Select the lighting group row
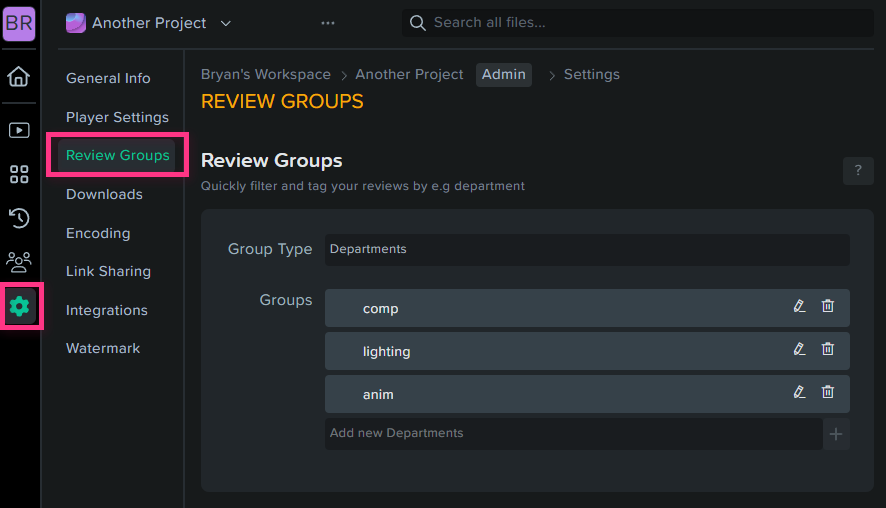Viewport: 886px width, 508px height. (x=587, y=351)
